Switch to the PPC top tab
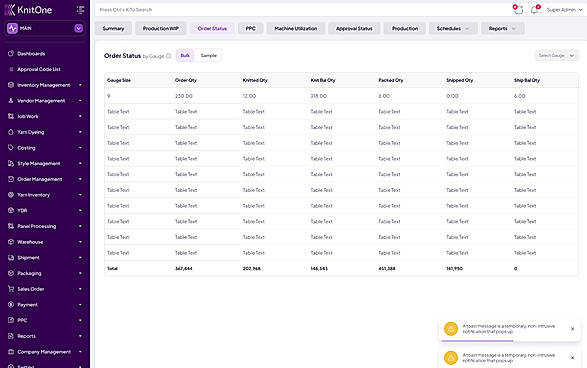This screenshot has height=368, width=587. [x=250, y=28]
